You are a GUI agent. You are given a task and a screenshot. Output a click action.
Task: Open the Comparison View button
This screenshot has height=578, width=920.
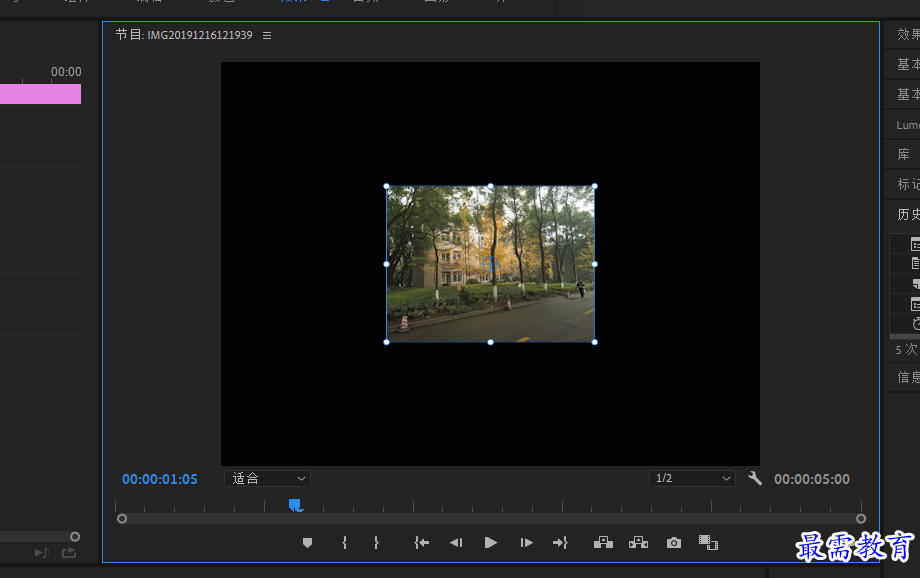click(x=708, y=543)
